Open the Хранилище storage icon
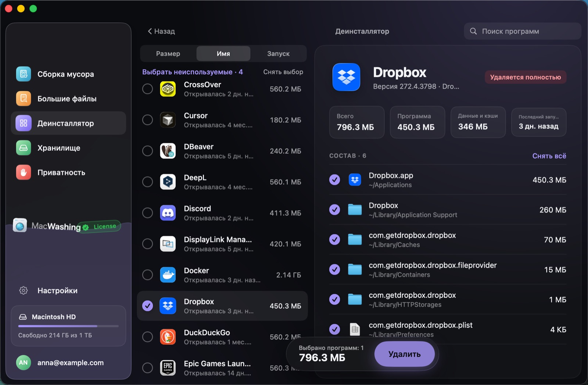 pos(24,148)
